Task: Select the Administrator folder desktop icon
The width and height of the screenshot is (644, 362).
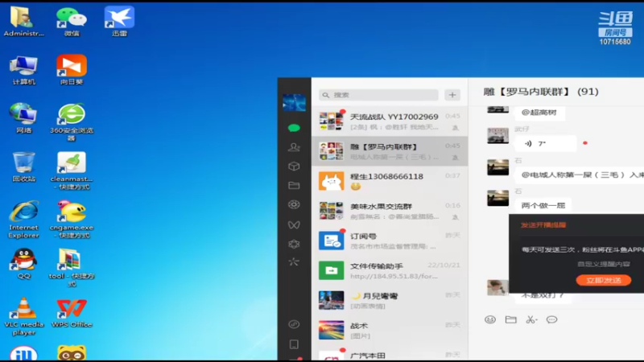Action: click(23, 22)
